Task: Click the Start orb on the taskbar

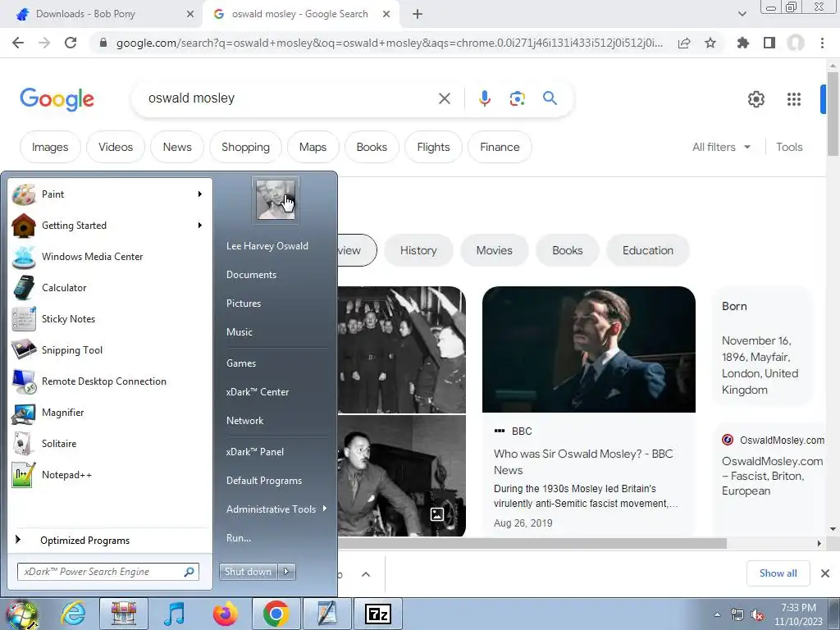Action: 21,614
